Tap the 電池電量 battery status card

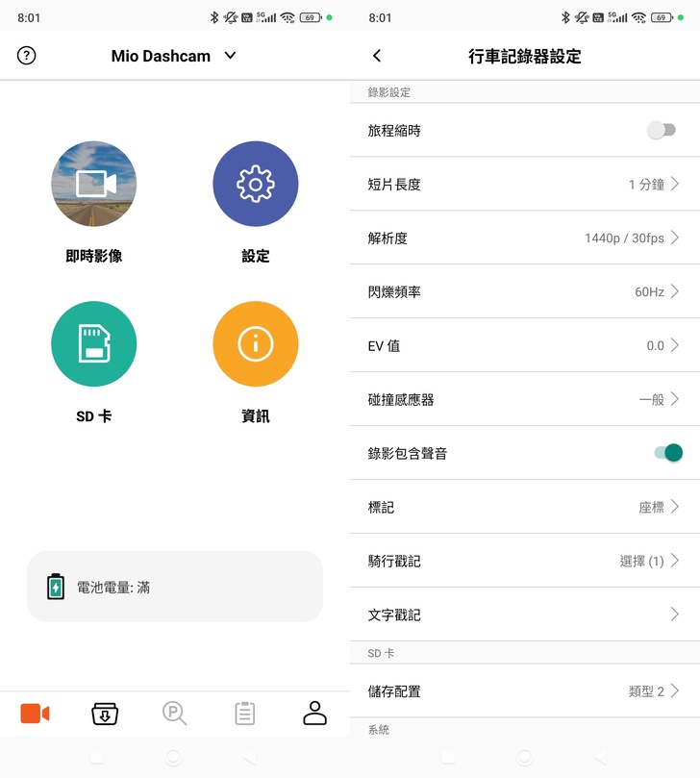175,587
